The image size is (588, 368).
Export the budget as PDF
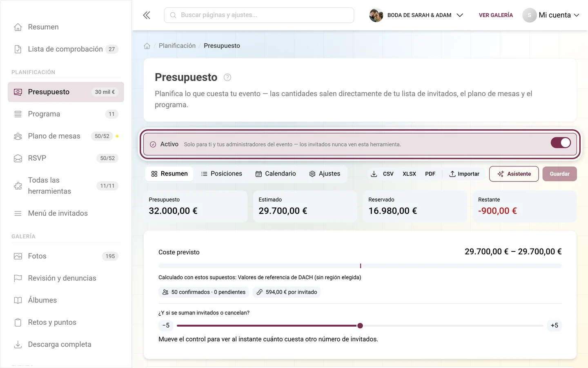pyautogui.click(x=430, y=174)
